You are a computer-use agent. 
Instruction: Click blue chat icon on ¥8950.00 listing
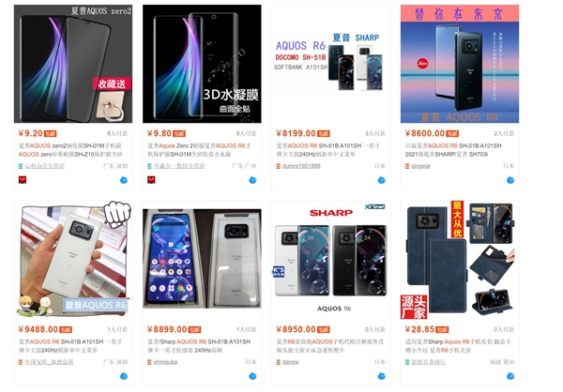tap(381, 376)
